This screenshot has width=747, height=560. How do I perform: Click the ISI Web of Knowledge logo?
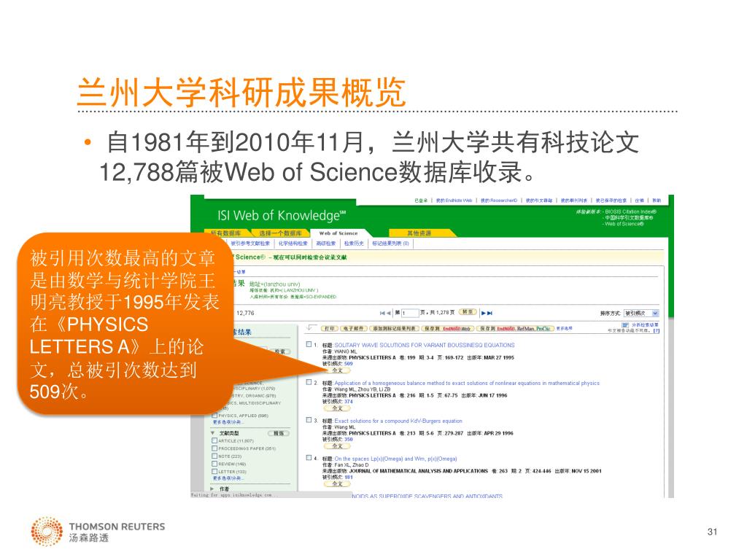point(282,216)
